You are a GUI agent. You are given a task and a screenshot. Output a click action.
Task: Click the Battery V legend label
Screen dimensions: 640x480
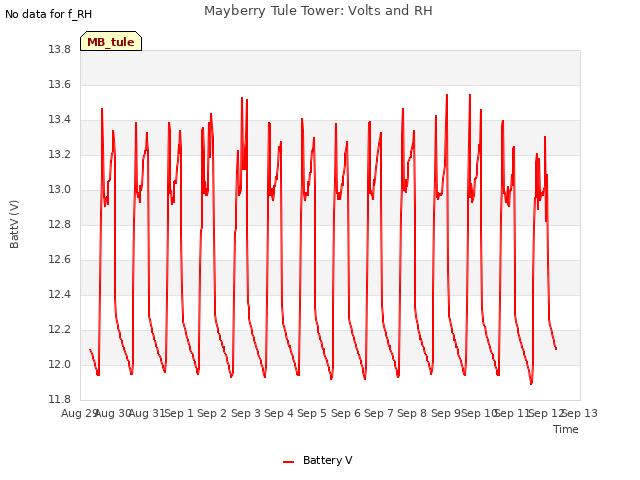click(327, 460)
